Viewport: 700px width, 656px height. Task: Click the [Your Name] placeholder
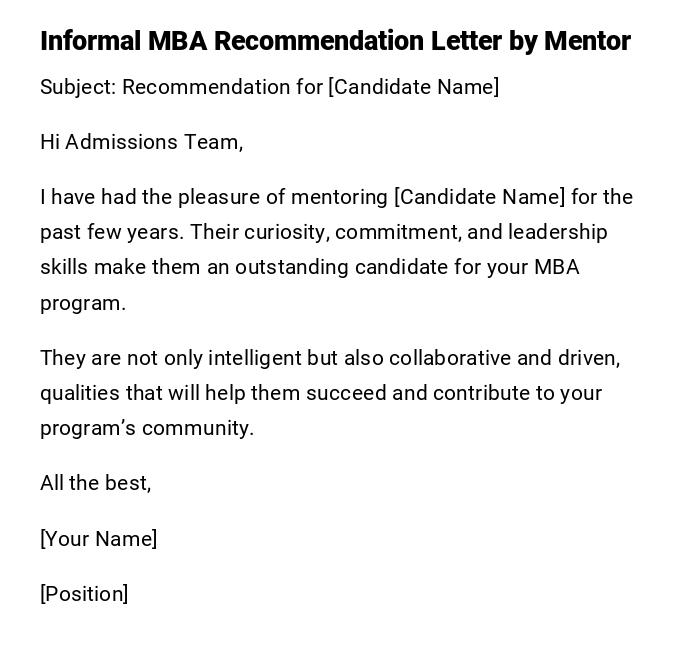(98, 539)
